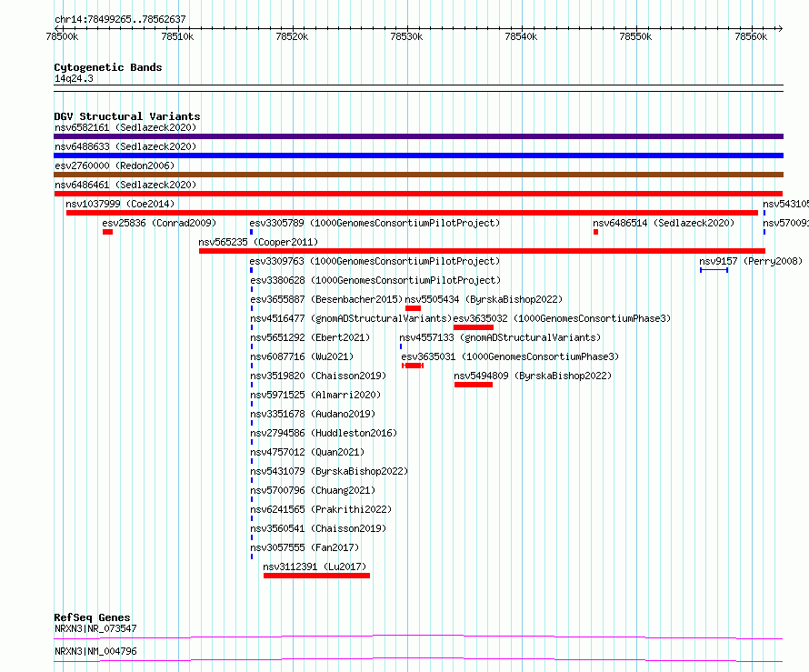Image resolution: width=809 pixels, height=672 pixels.
Task: Open the esv3309763 variant label
Action: coord(375,261)
